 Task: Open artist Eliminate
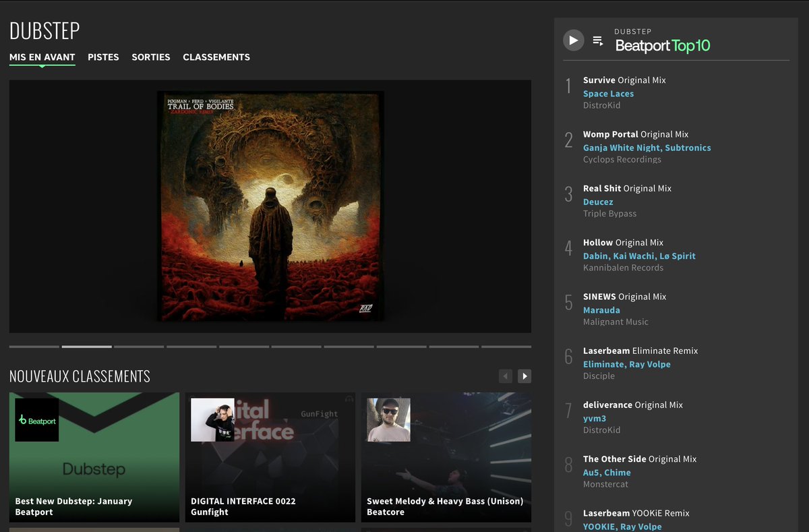(603, 364)
